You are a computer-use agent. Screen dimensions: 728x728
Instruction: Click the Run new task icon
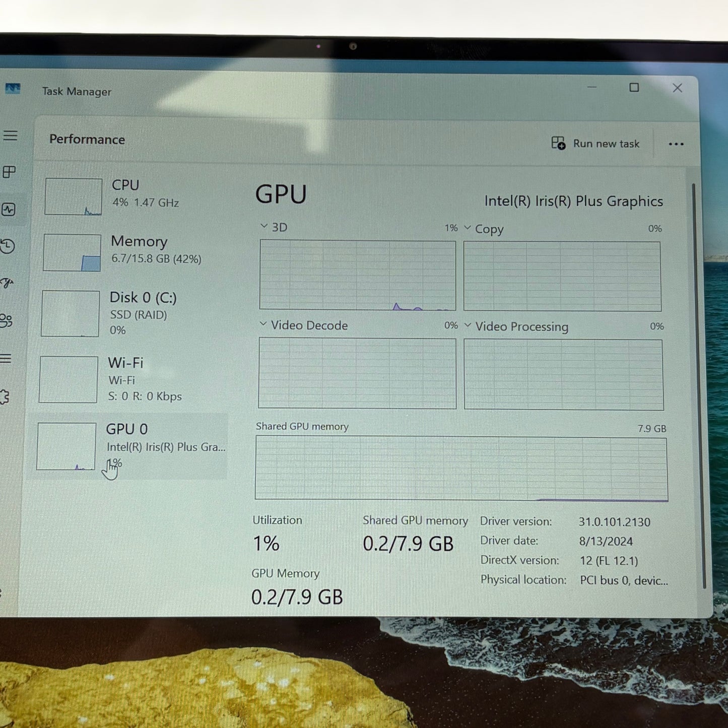tap(558, 144)
